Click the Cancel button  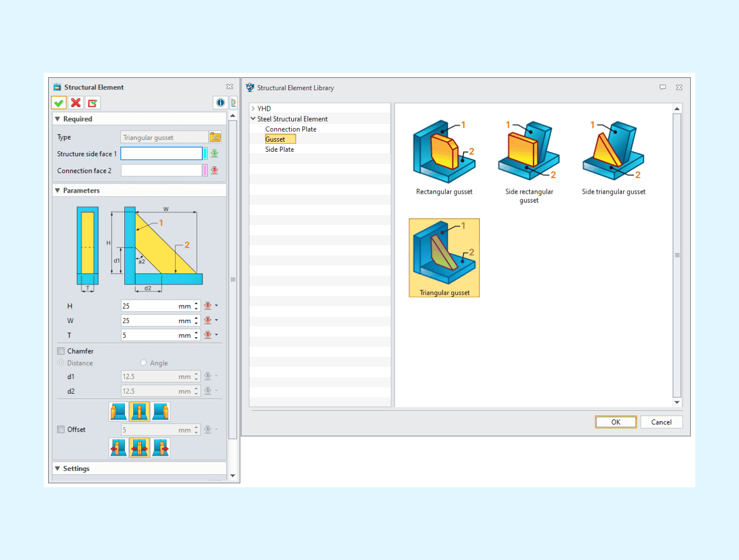pyautogui.click(x=661, y=422)
